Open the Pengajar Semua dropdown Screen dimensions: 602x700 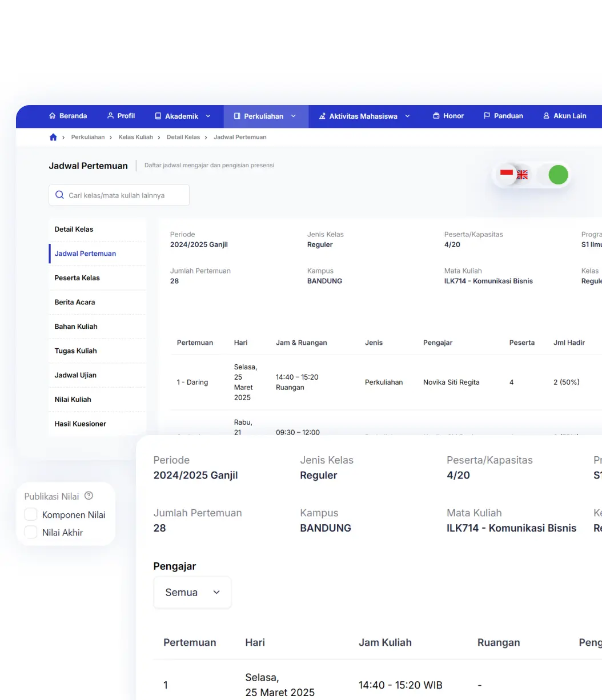(192, 592)
